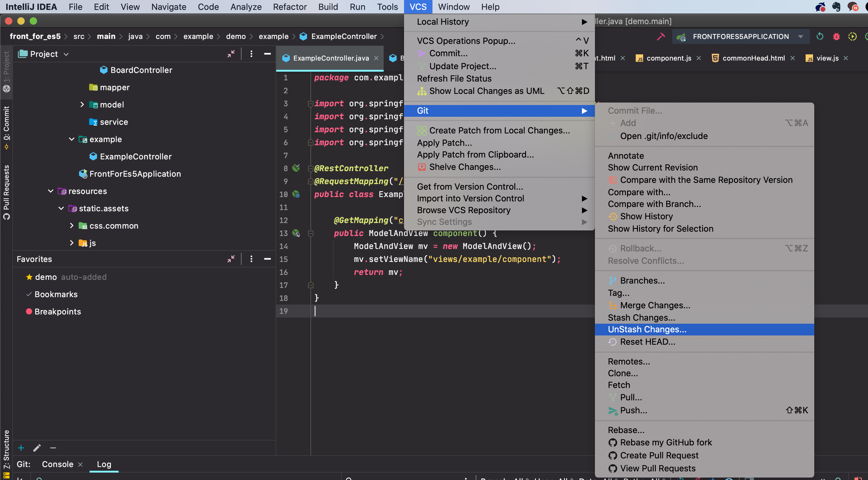The width and height of the screenshot is (868, 480).
Task: Close the commonHead.html tab
Action: 793,58
